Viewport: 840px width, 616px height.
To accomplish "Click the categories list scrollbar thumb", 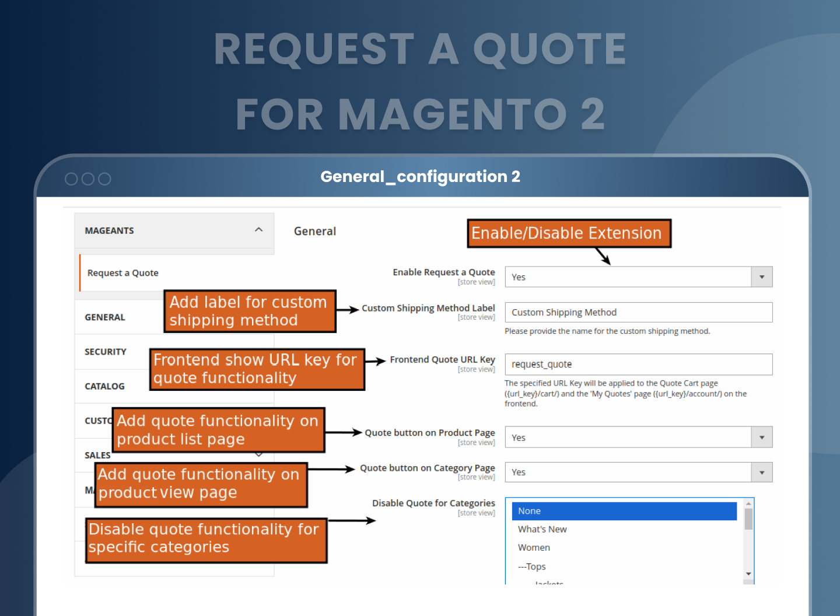I will pyautogui.click(x=748, y=519).
